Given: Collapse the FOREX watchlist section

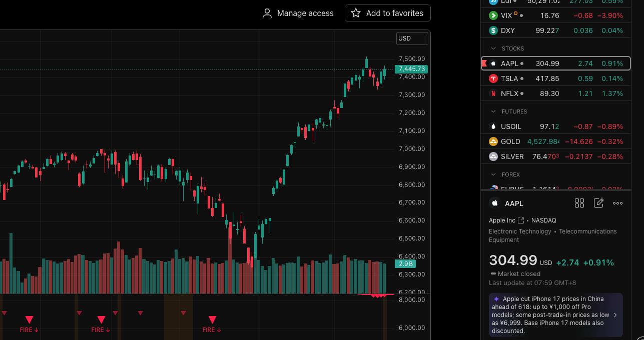Looking at the screenshot, I should coord(493,174).
